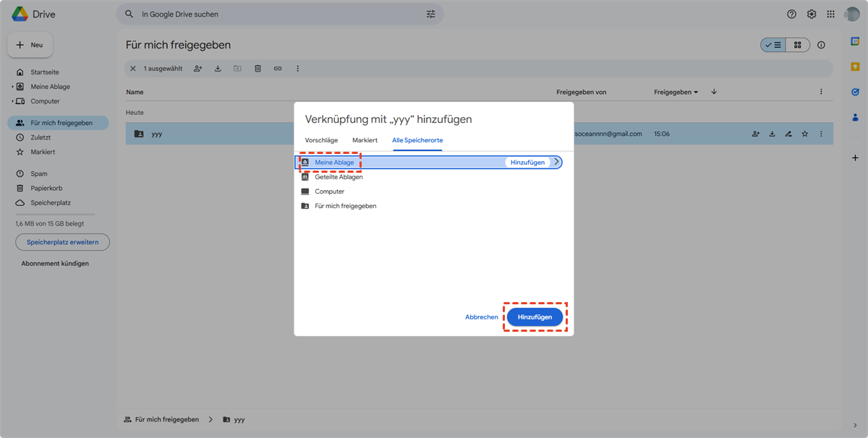This screenshot has width=868, height=438.
Task: Open the help question mark icon
Action: click(x=791, y=14)
